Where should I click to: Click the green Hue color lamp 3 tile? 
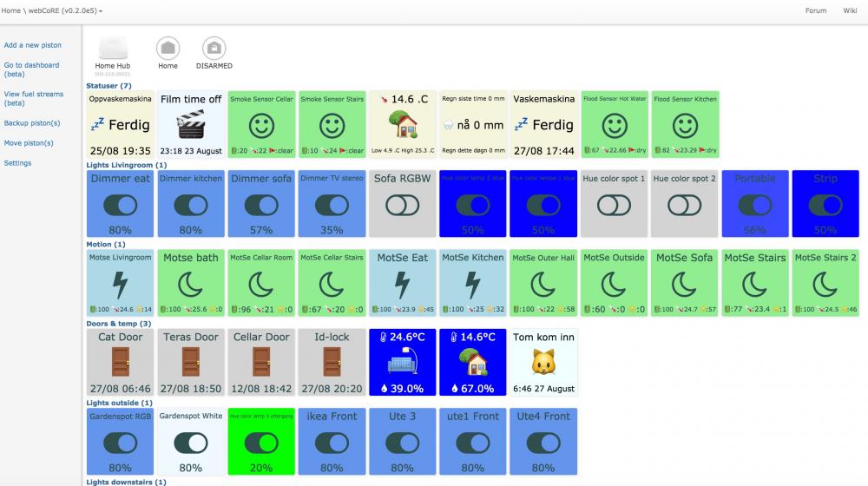(x=261, y=443)
